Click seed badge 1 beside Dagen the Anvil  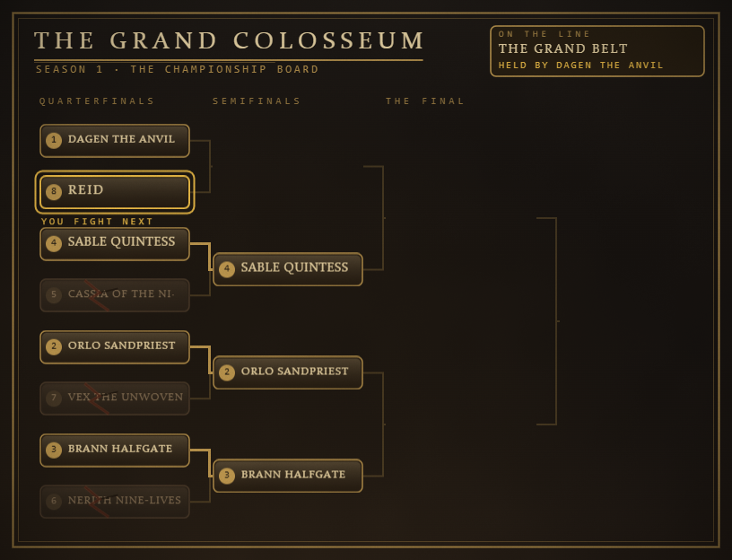point(54,140)
